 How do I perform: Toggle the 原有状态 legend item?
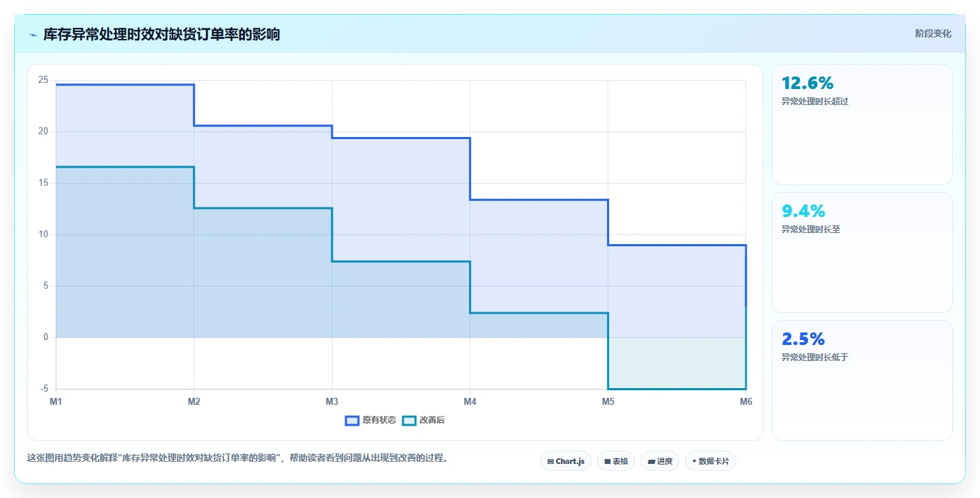click(x=371, y=420)
